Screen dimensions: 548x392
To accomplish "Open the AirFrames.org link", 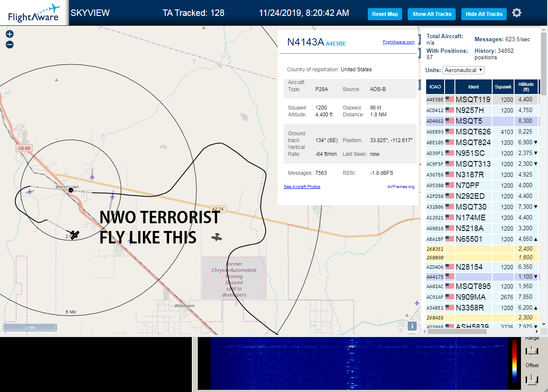I will pos(401,187).
